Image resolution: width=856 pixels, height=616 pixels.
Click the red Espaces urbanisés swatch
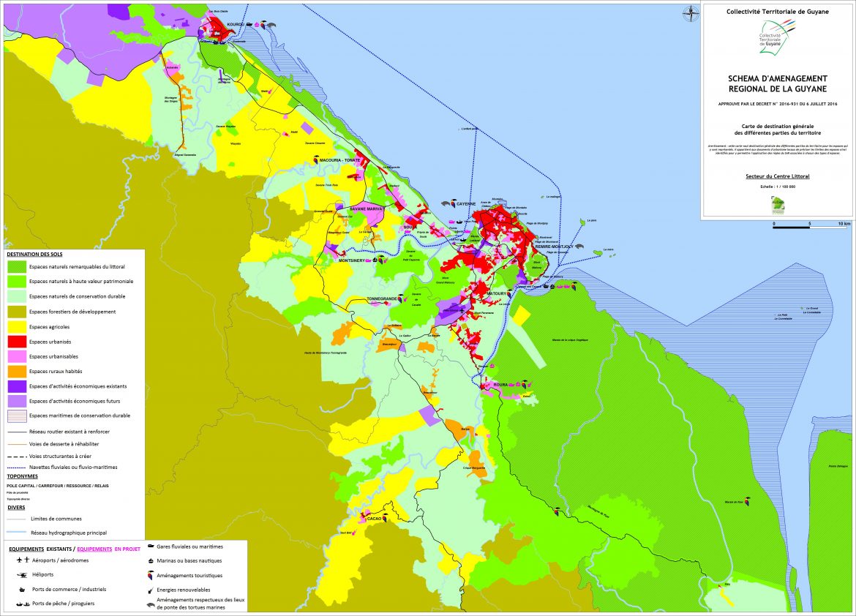click(x=16, y=342)
